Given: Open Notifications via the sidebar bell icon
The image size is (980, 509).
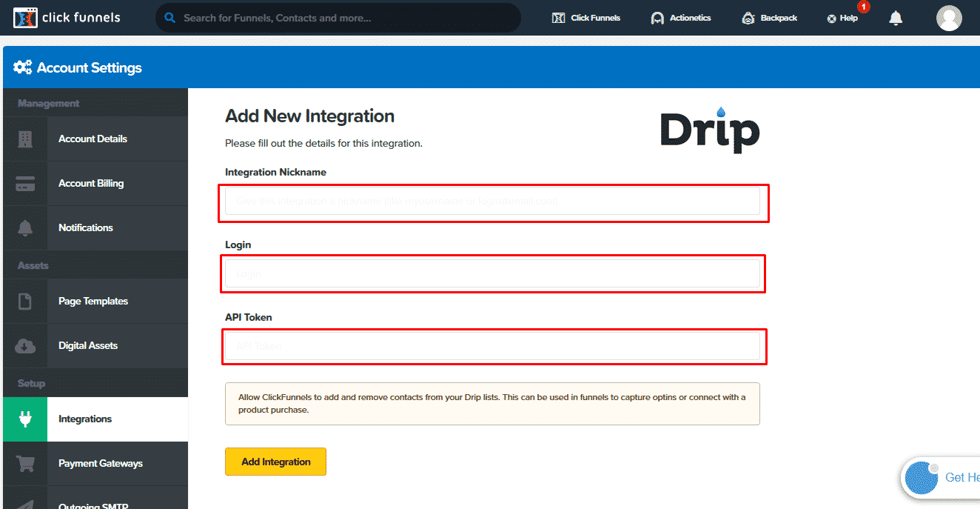Looking at the screenshot, I should tap(25, 227).
